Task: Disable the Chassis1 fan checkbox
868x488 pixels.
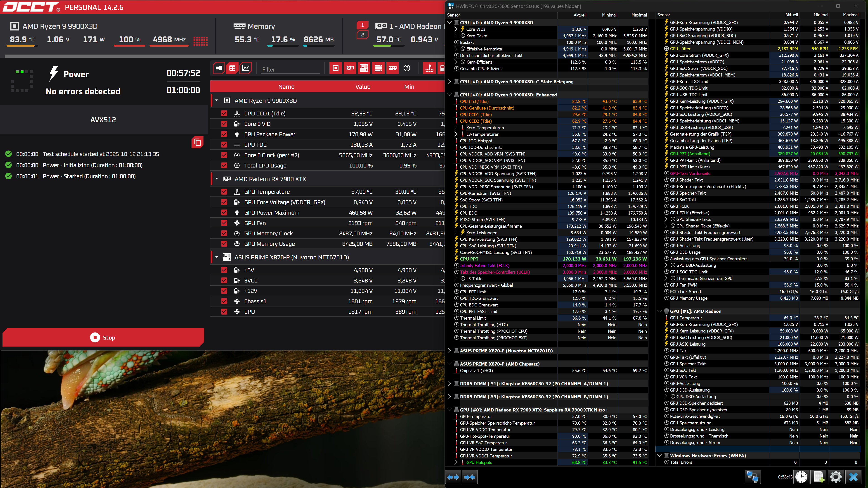Action: pyautogui.click(x=224, y=301)
